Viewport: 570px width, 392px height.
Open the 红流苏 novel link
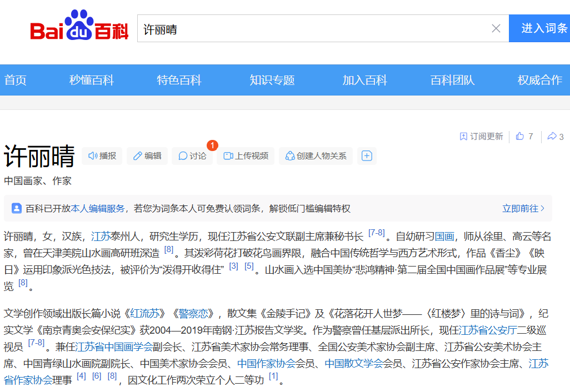click(144, 313)
